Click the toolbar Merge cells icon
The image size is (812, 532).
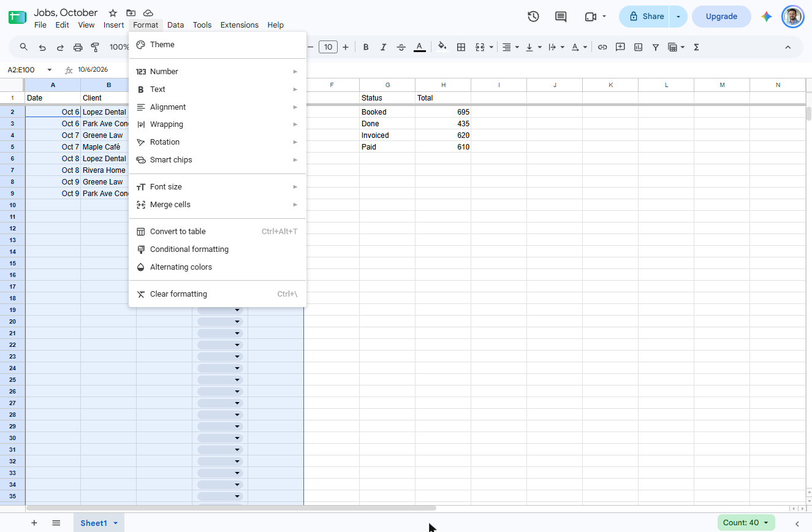[x=480, y=47]
